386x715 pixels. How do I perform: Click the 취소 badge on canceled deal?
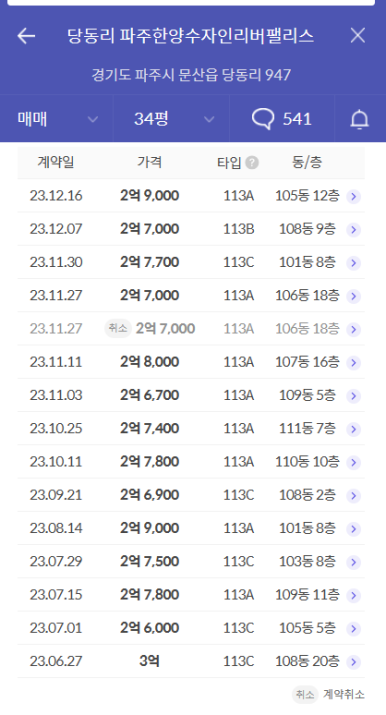tap(118, 328)
